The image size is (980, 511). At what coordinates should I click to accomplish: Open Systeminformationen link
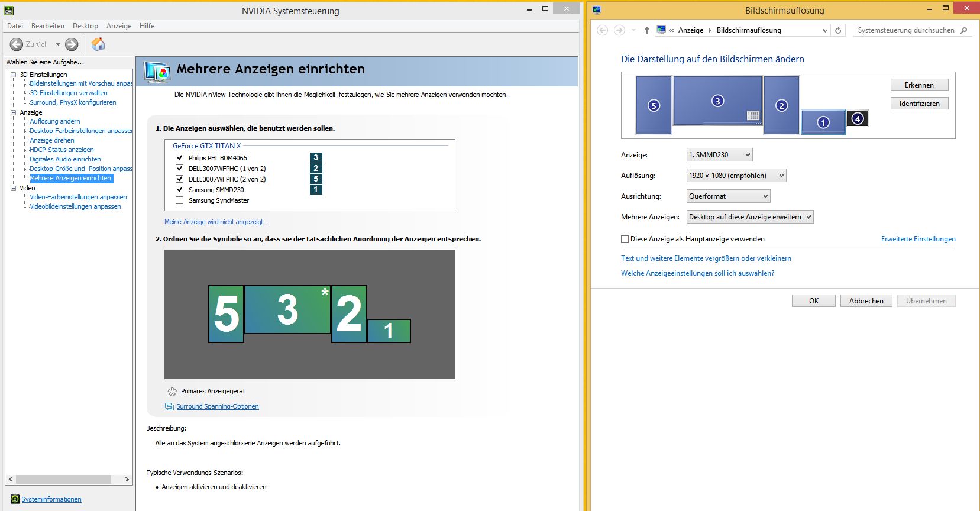pyautogui.click(x=51, y=499)
